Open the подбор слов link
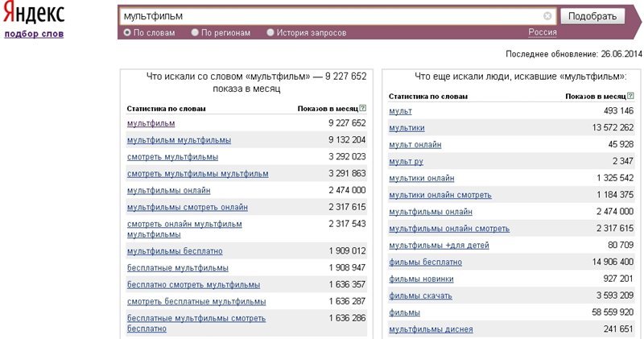The image size is (644, 339). click(34, 34)
